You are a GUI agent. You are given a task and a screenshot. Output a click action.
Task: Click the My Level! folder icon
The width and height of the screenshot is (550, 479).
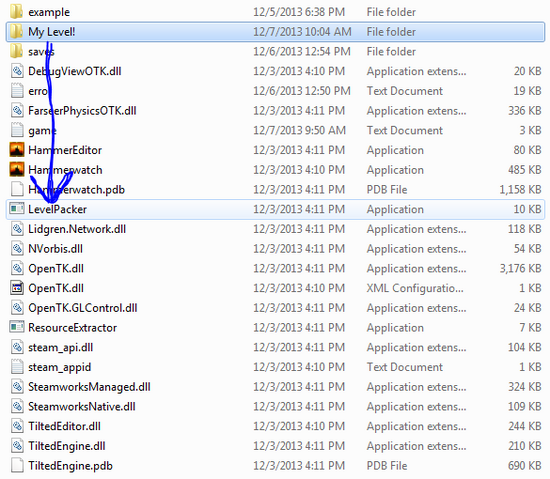16,32
